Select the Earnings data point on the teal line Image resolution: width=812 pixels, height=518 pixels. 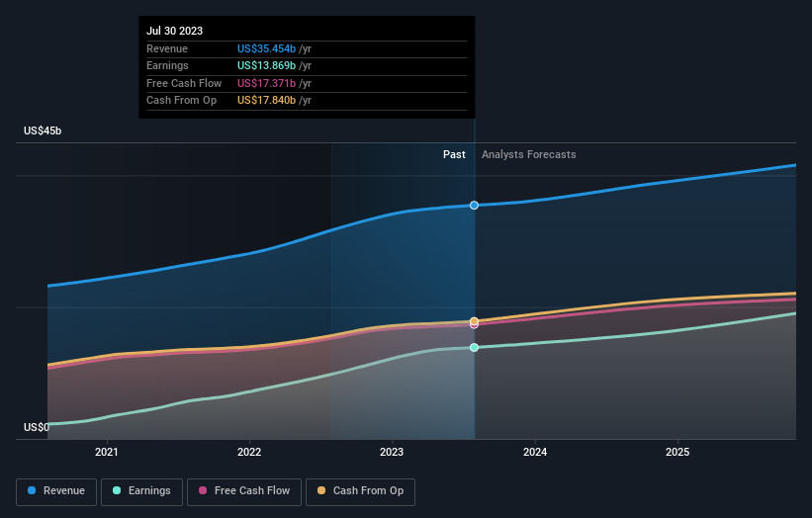pos(474,347)
